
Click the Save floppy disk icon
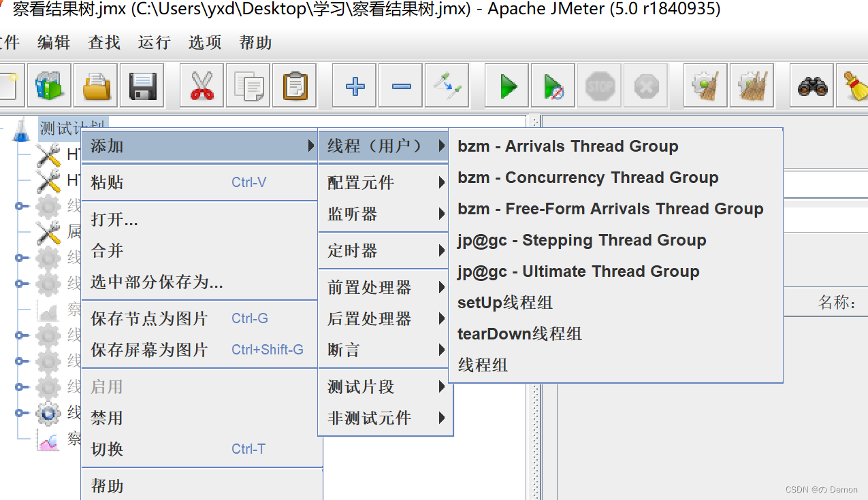coord(142,86)
